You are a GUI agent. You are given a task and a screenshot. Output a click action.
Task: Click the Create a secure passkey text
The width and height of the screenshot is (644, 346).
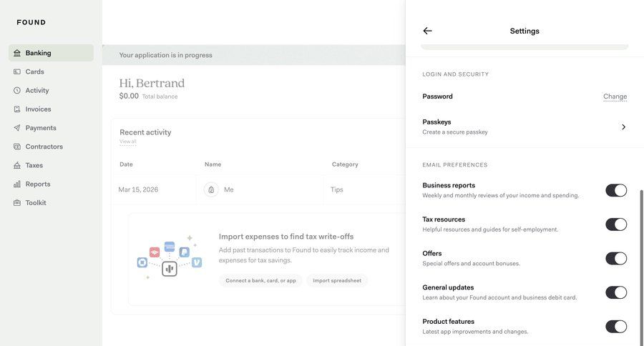tap(455, 132)
